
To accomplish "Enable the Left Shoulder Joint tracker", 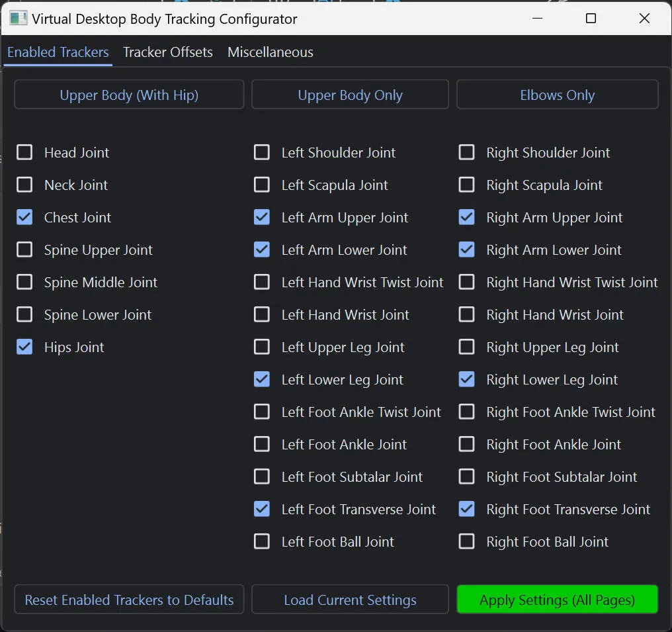I will (x=262, y=152).
